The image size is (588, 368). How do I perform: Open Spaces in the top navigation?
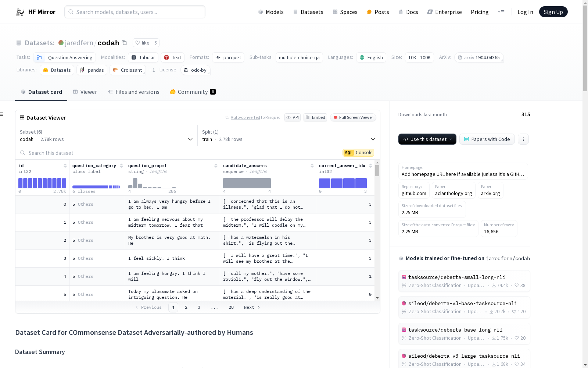coord(345,12)
